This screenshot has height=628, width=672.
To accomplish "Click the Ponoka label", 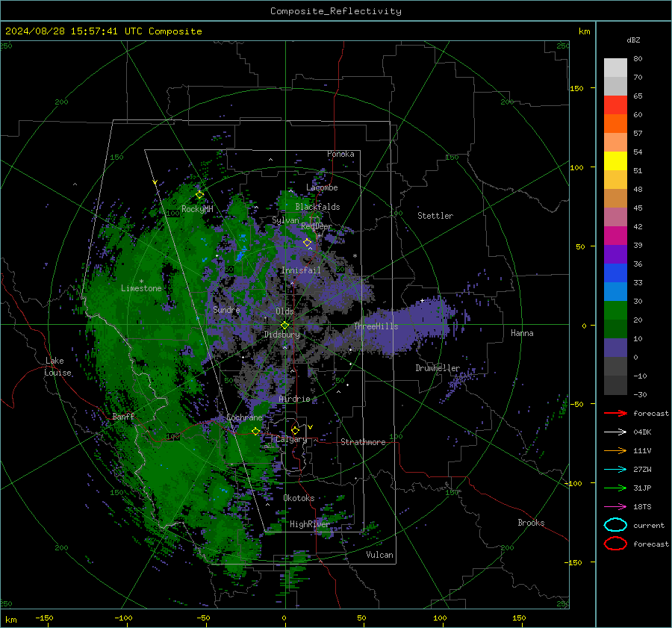I will click(x=340, y=154).
